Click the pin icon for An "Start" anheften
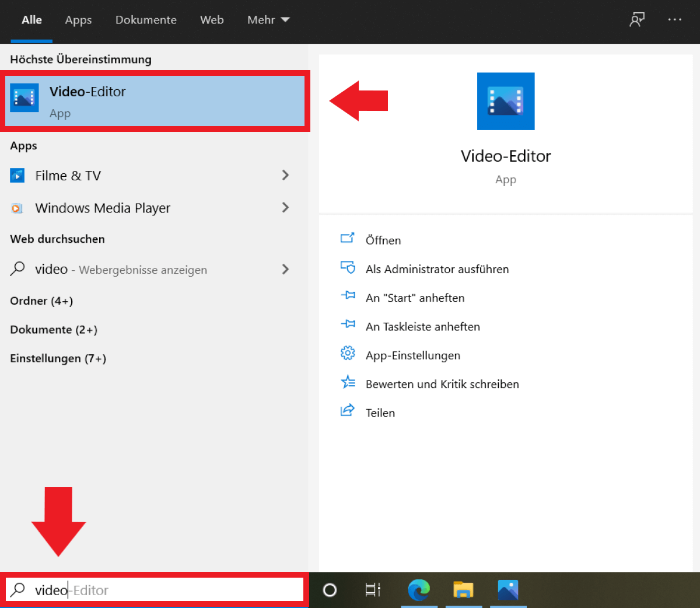The width and height of the screenshot is (700, 608). tap(348, 296)
